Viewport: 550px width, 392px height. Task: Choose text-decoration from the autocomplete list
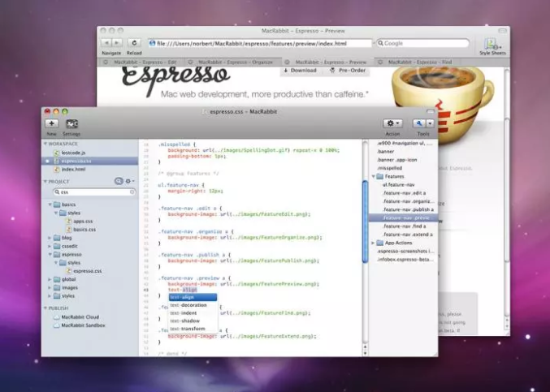[x=193, y=305]
